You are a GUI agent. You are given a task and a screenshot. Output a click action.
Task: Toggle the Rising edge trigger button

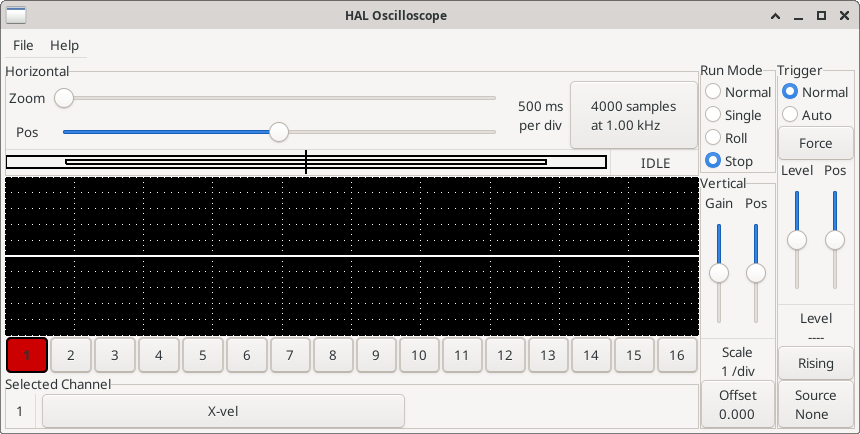[815, 363]
